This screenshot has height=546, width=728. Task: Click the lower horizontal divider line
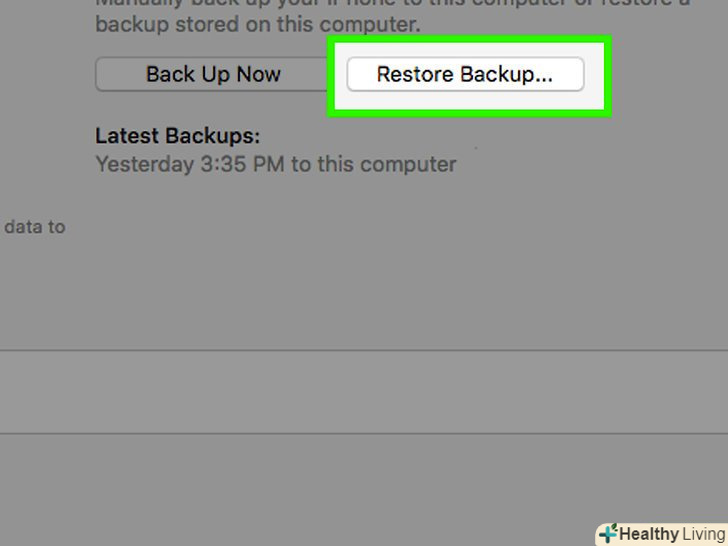tap(364, 433)
